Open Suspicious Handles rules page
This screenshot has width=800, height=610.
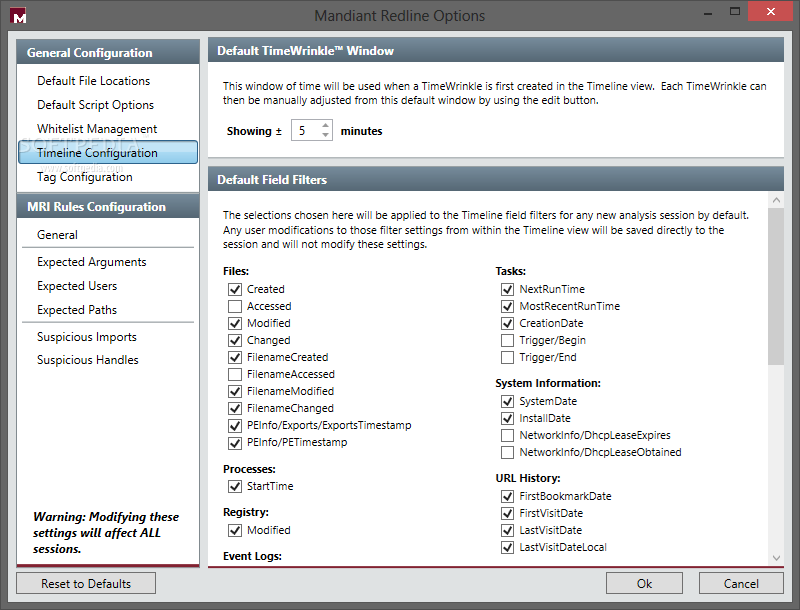[88, 360]
